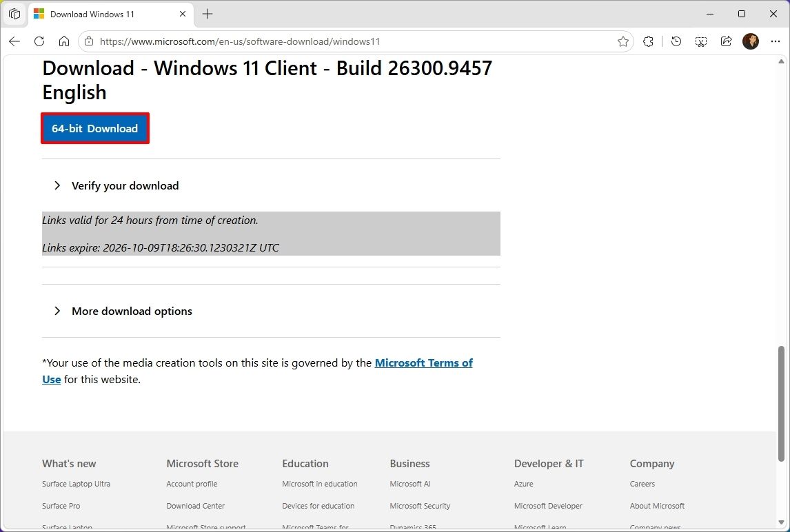
Task: Open Microsoft Developer footer link
Action: 548,506
